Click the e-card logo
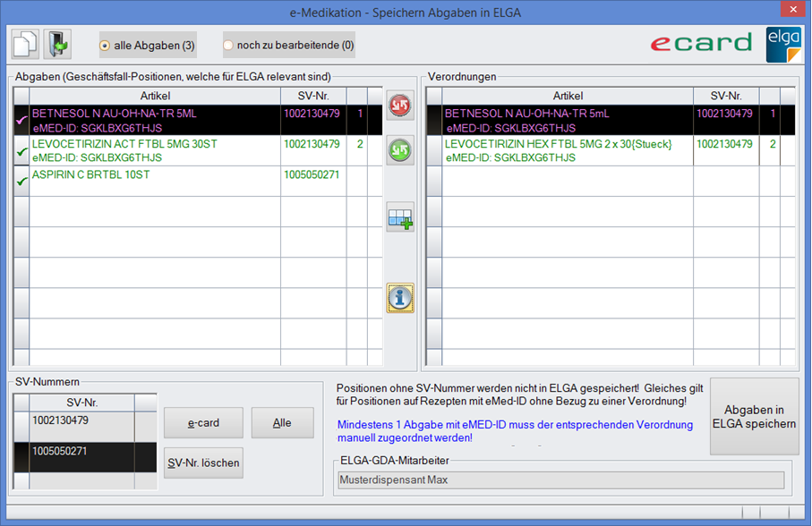The image size is (812, 526). point(701,43)
